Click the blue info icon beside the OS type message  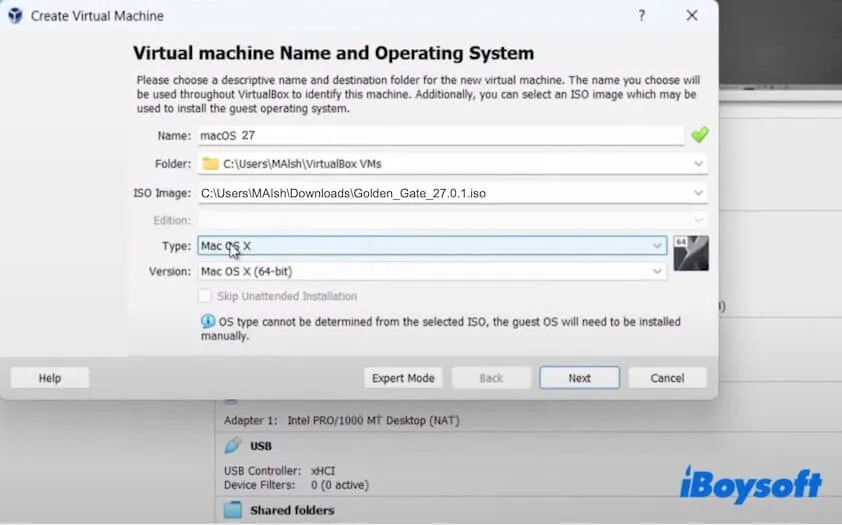click(x=208, y=321)
